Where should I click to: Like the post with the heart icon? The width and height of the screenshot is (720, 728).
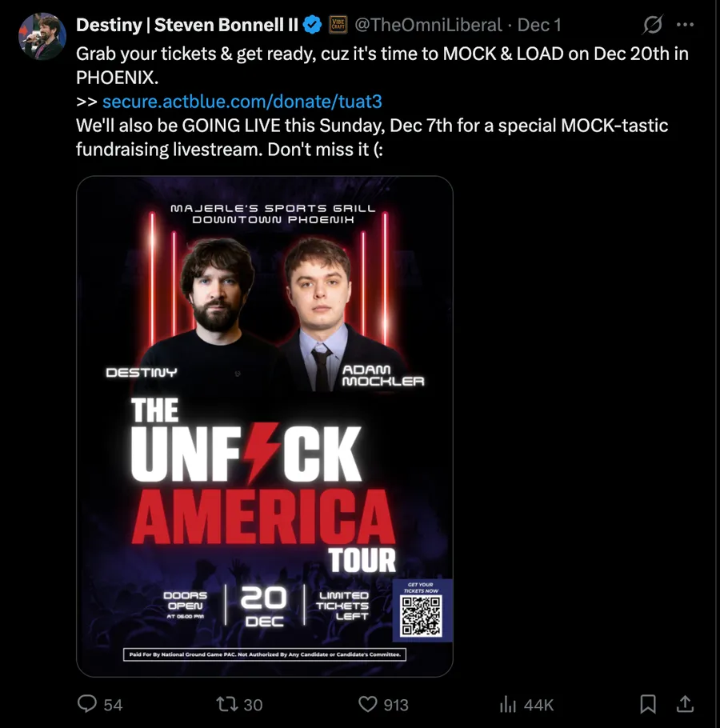367,703
